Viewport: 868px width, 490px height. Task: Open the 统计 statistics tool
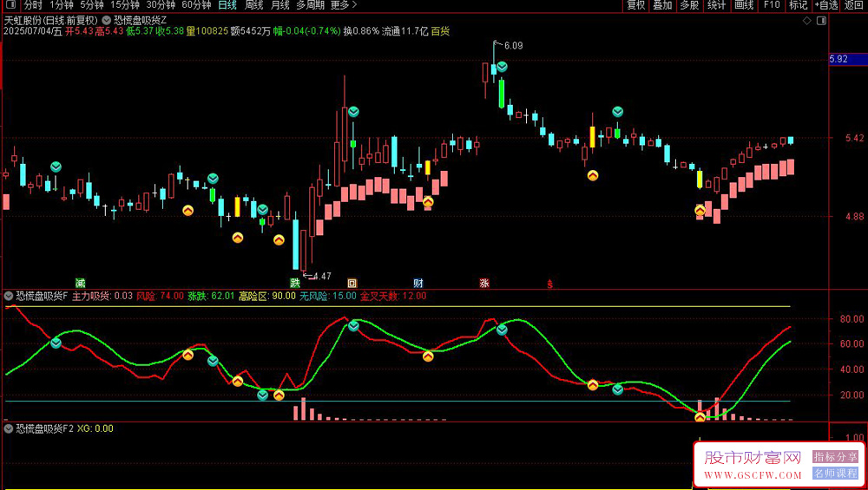point(717,5)
